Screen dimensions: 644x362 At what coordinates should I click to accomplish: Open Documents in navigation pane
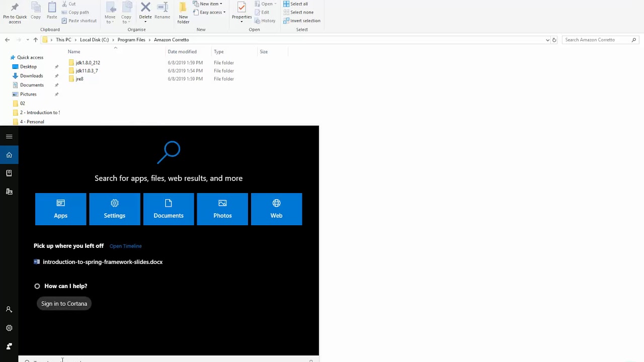[x=32, y=85]
